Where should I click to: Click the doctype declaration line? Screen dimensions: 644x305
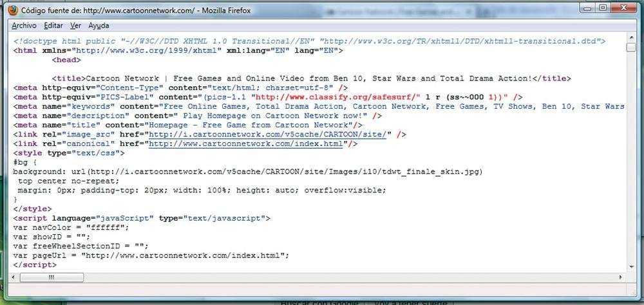pyautogui.click(x=310, y=41)
